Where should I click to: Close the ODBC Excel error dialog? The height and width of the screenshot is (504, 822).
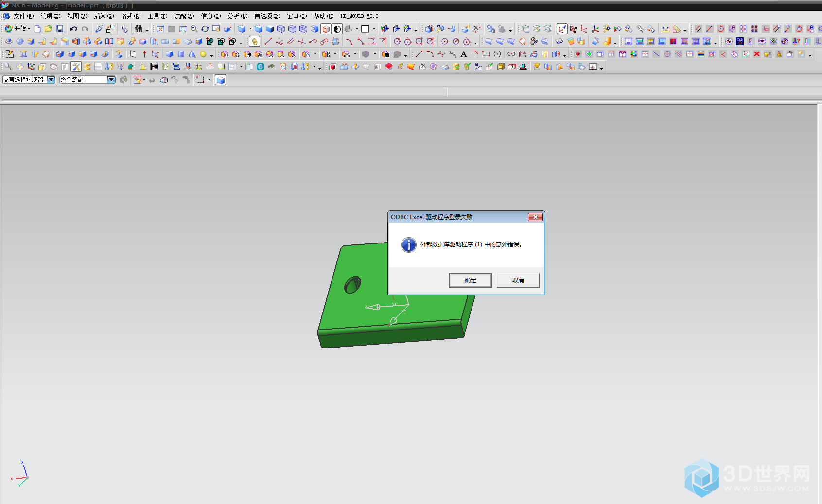click(535, 217)
